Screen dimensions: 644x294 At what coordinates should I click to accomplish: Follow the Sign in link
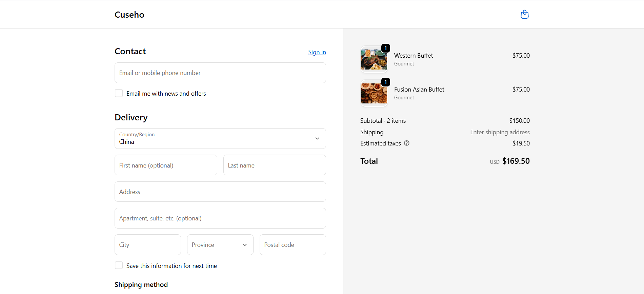pos(317,52)
